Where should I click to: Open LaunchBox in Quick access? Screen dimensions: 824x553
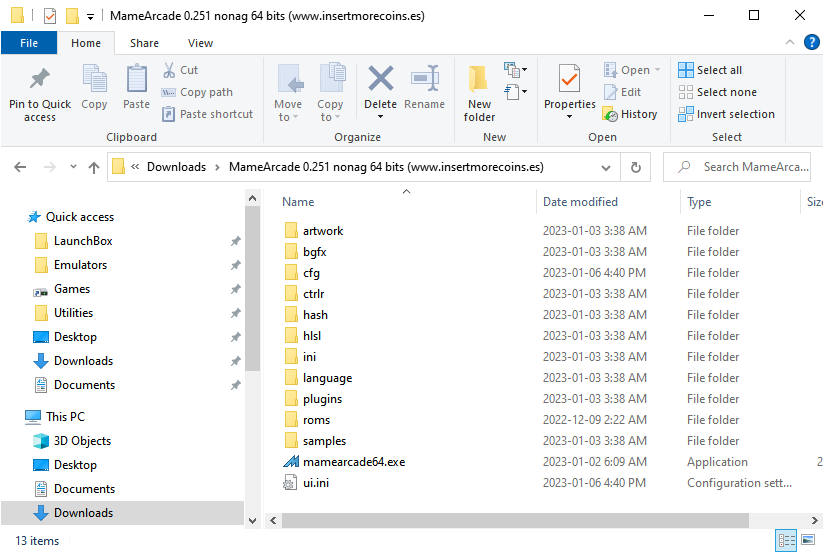74,241
